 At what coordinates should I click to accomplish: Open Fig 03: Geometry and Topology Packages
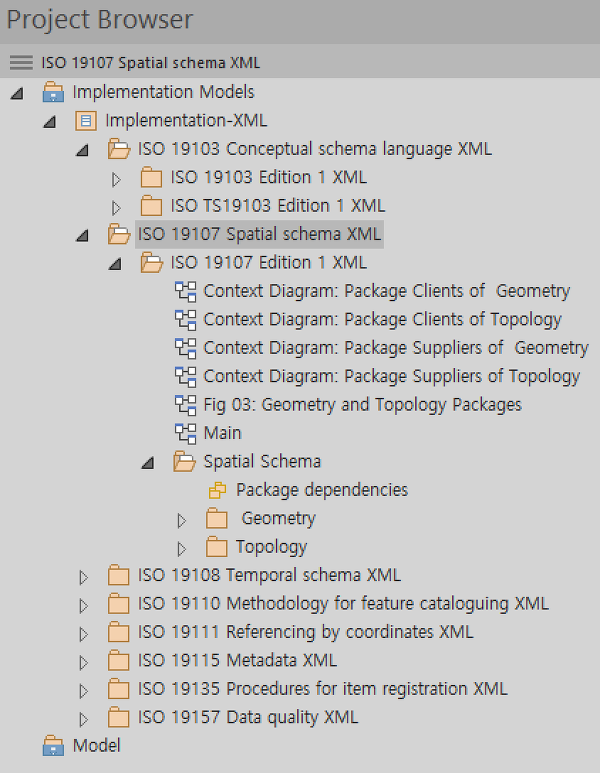tap(362, 405)
